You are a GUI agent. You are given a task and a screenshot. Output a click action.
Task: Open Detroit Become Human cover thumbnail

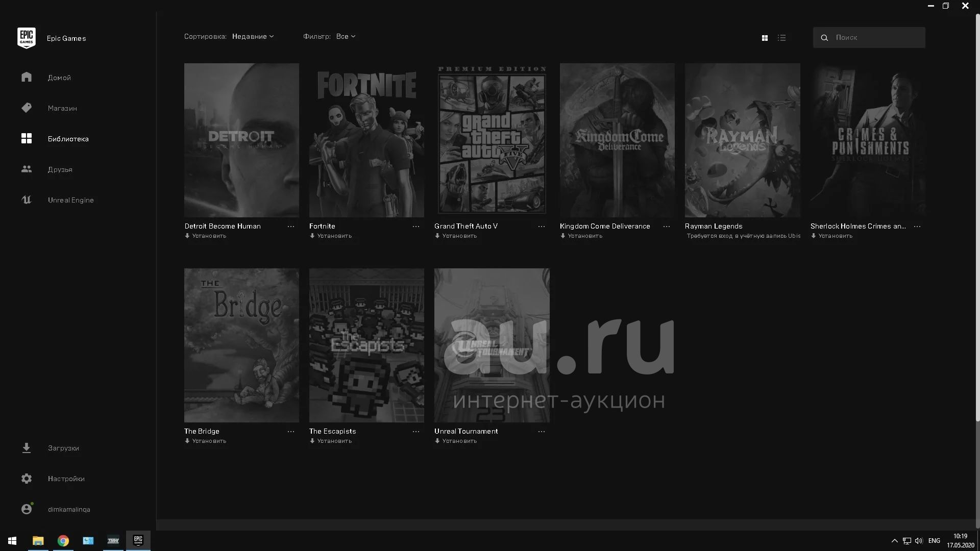(241, 140)
